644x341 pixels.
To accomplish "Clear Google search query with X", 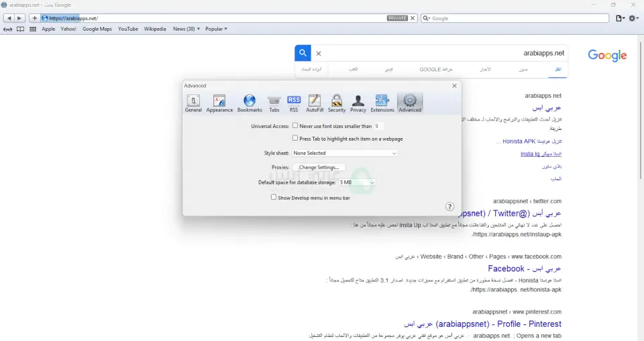I will pyautogui.click(x=318, y=54).
